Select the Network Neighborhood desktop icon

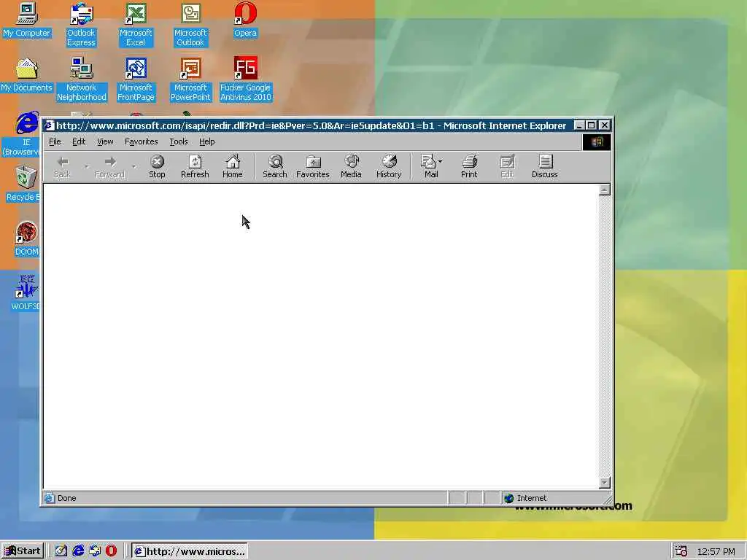click(82, 79)
